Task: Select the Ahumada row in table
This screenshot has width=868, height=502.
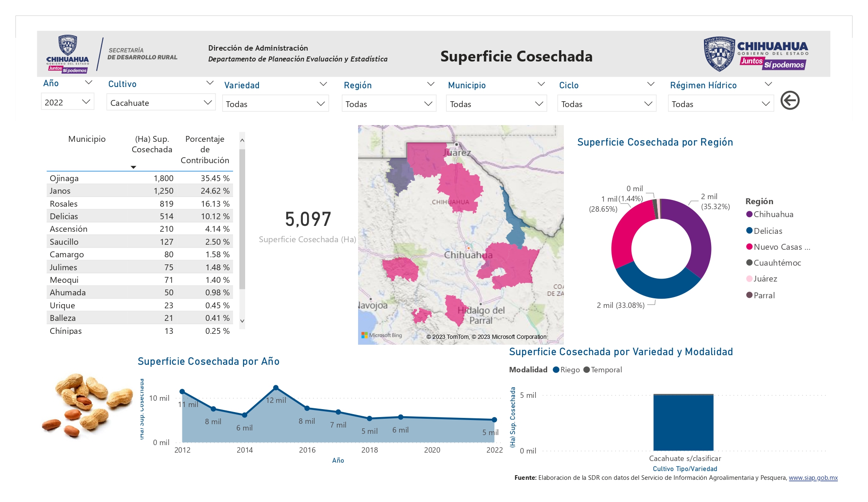Action: [140, 292]
